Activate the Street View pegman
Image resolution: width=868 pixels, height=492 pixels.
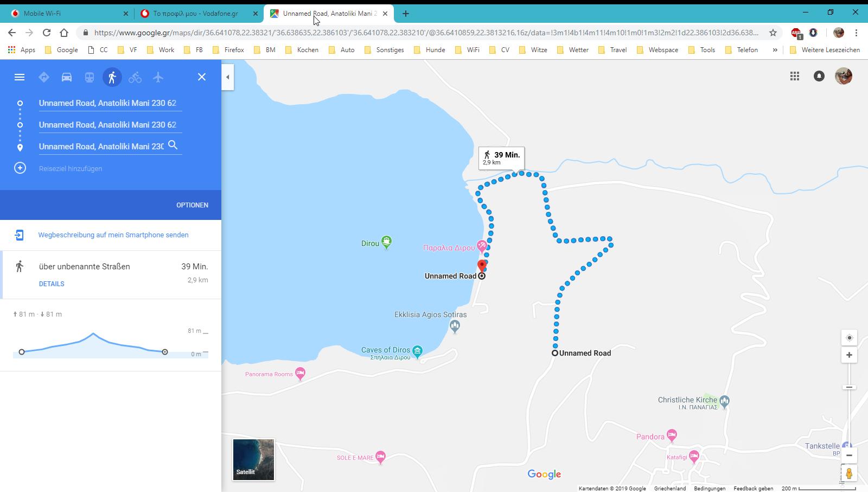[849, 474]
